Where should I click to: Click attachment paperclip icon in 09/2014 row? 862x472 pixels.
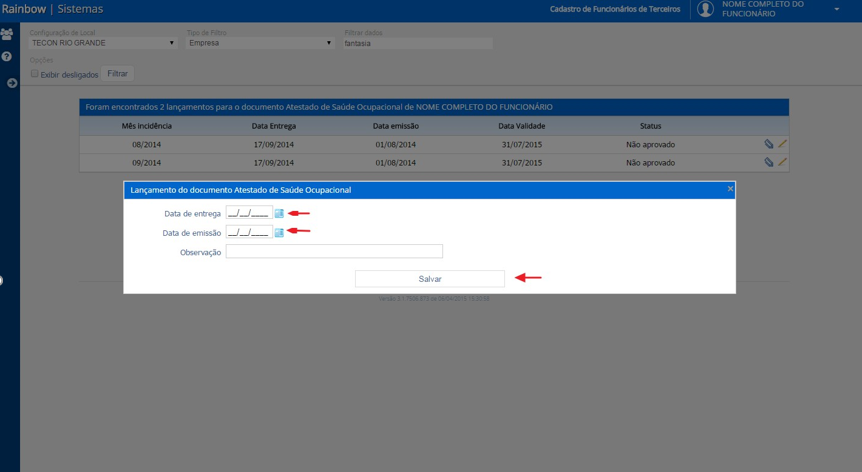[x=769, y=162]
